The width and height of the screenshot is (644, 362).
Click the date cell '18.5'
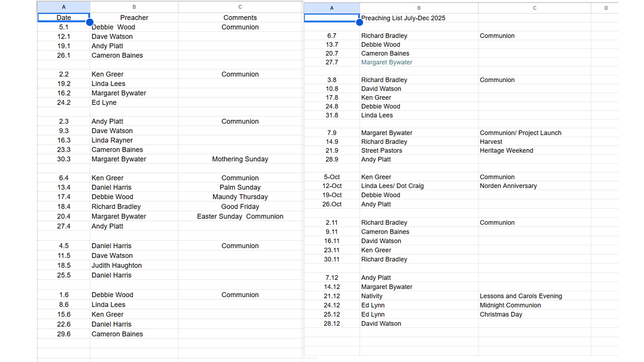click(64, 265)
